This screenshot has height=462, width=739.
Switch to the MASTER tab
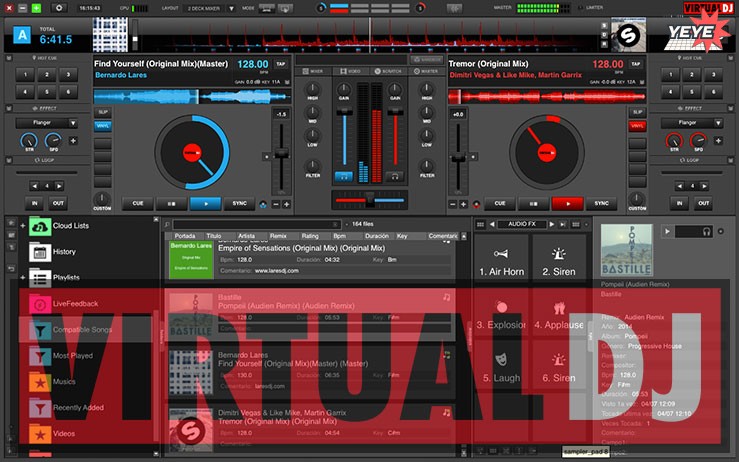[x=426, y=71]
